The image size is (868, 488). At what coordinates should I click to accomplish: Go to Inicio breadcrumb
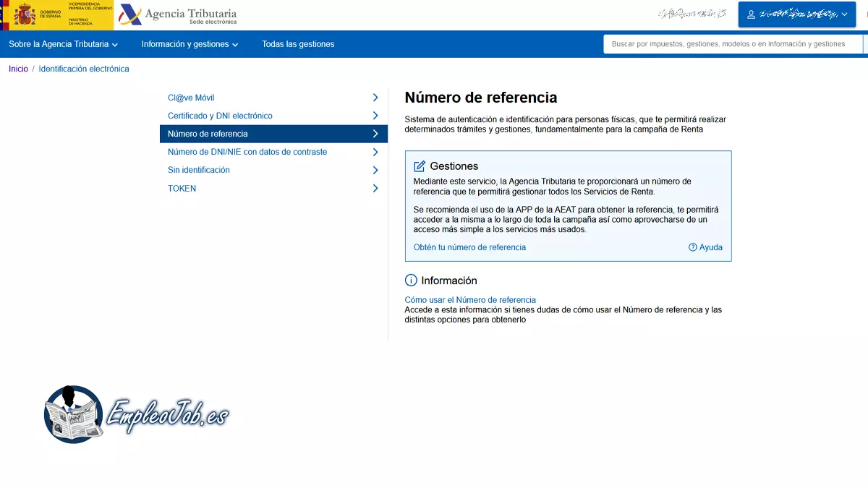pos(18,69)
